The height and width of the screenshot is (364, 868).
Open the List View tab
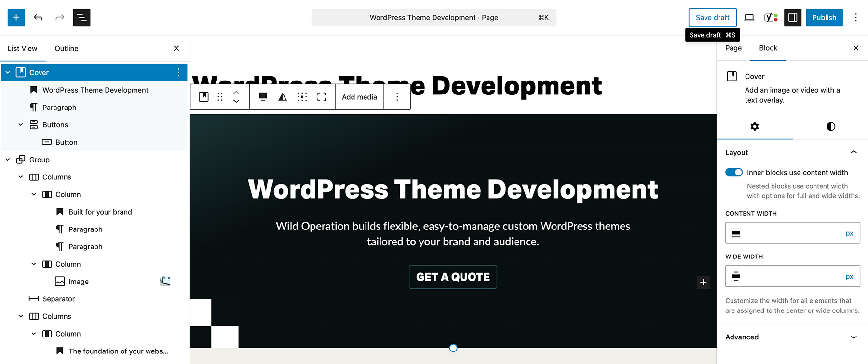pyautogui.click(x=23, y=48)
